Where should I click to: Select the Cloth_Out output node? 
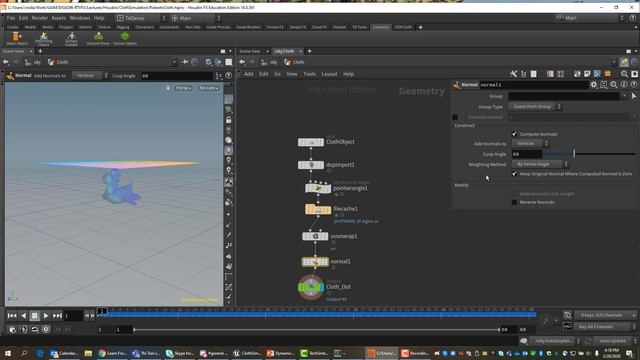pos(311,287)
